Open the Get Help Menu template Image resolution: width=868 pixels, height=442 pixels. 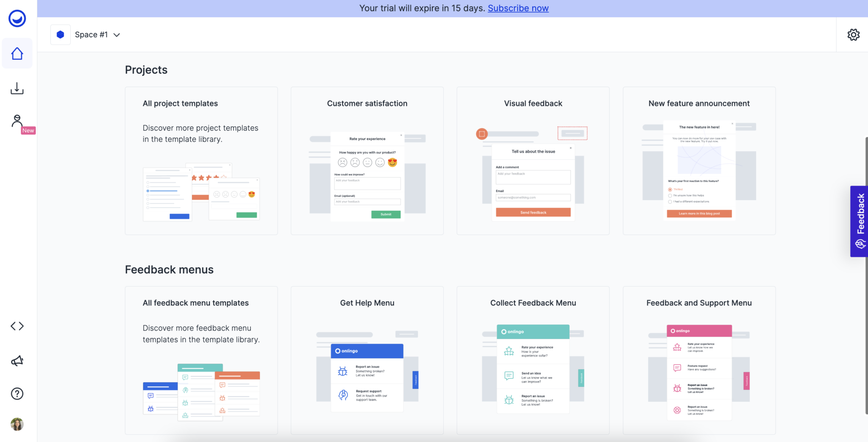click(367, 360)
